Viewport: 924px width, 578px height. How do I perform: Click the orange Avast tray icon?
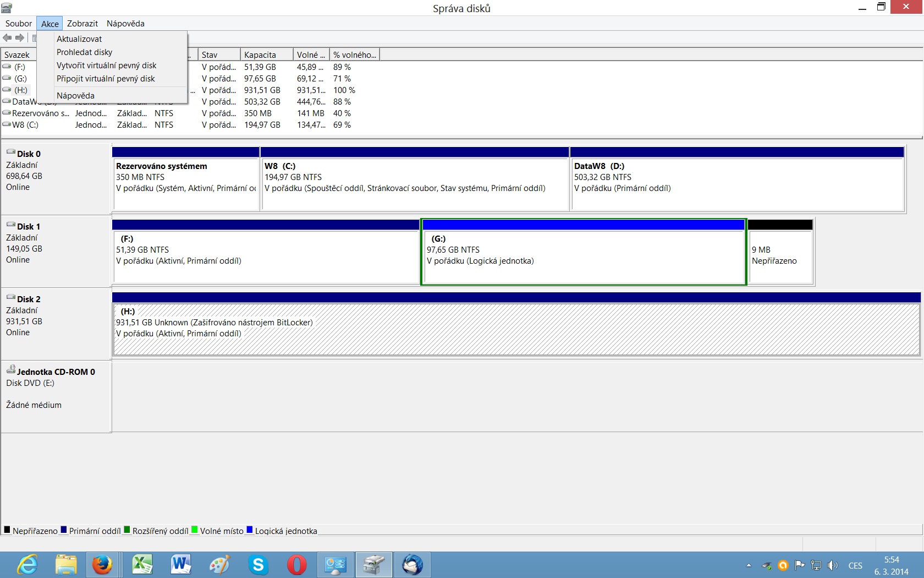(783, 565)
